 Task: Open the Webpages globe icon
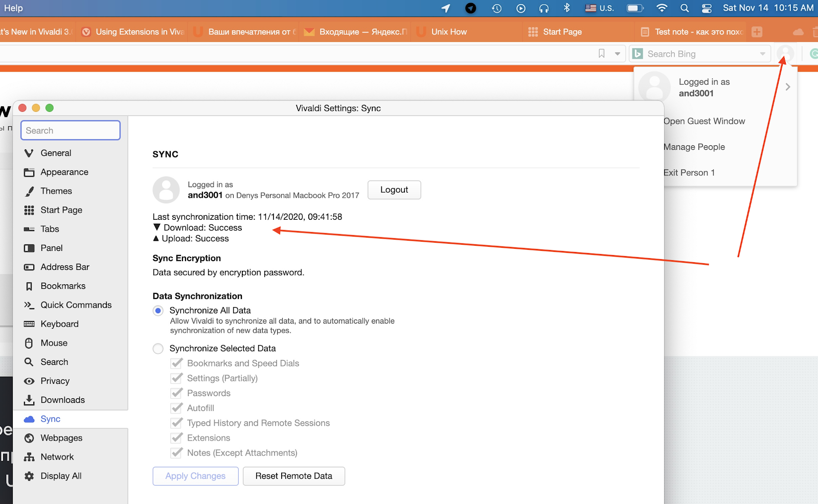[x=29, y=438]
